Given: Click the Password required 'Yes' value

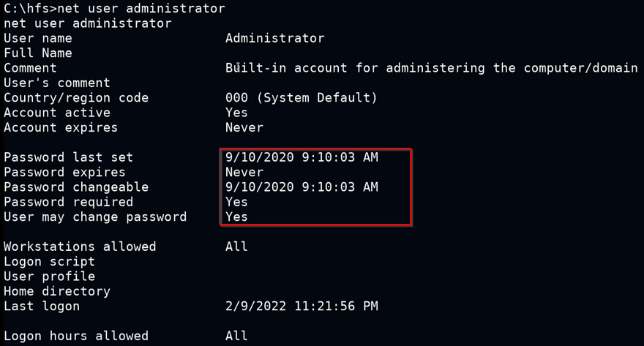Looking at the screenshot, I should pyautogui.click(x=236, y=202).
